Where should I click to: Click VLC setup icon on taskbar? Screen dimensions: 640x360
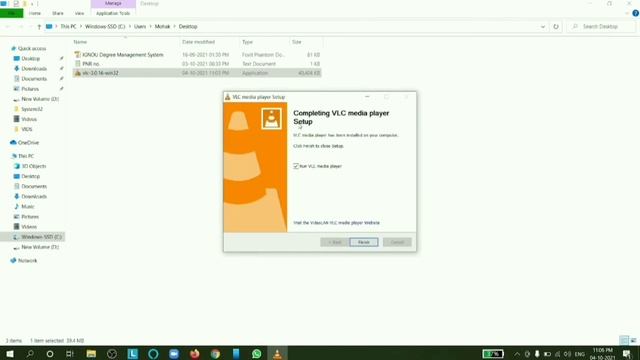(x=278, y=353)
